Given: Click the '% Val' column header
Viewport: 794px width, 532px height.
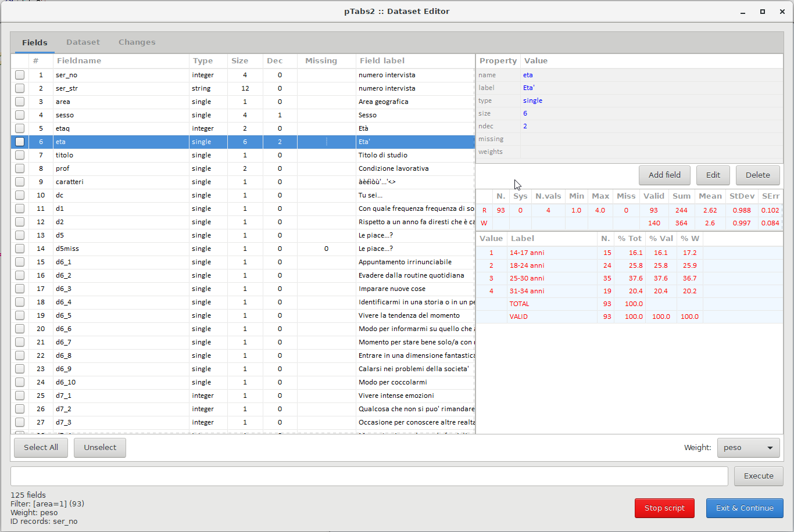Looking at the screenshot, I should pyautogui.click(x=661, y=239).
